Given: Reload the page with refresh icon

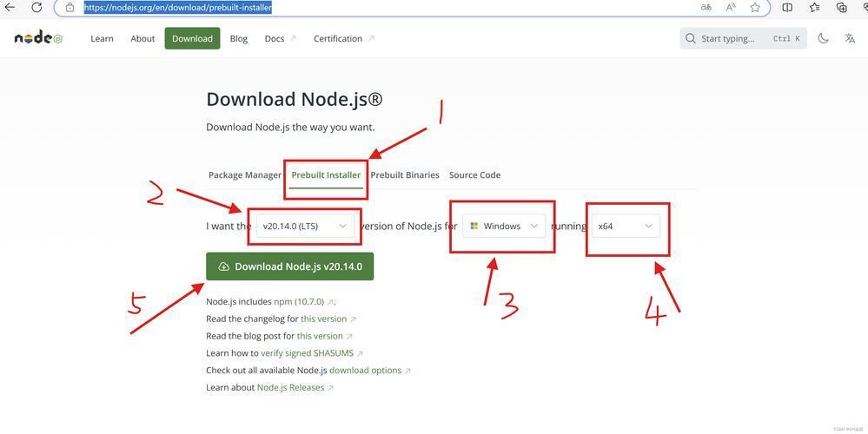Looking at the screenshot, I should tap(36, 7).
